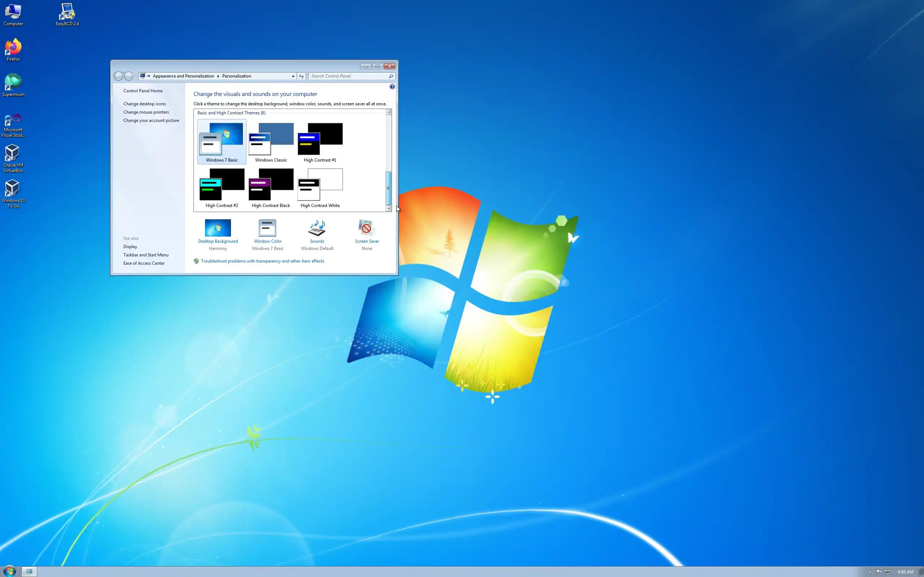Open Change desktop icons link

click(x=144, y=104)
